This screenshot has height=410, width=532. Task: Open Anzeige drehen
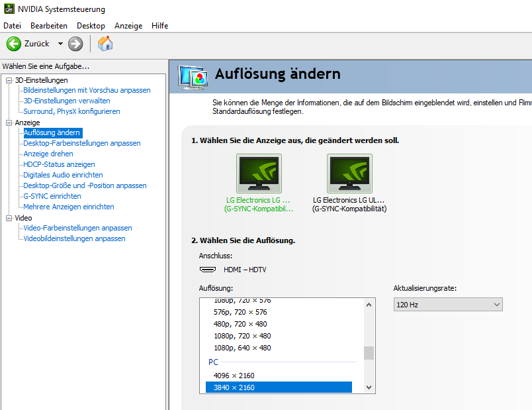[48, 154]
